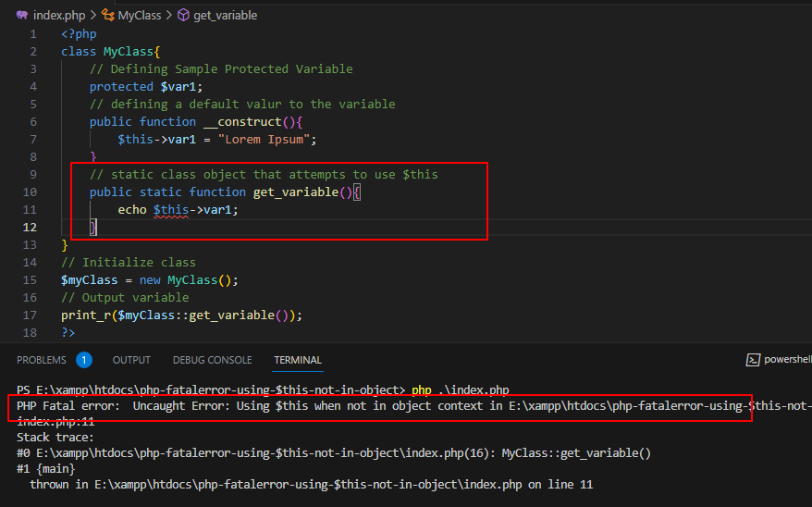The height and width of the screenshot is (507, 812).
Task: Click the PHP elephant file icon in breadcrumb
Action: pos(22,15)
